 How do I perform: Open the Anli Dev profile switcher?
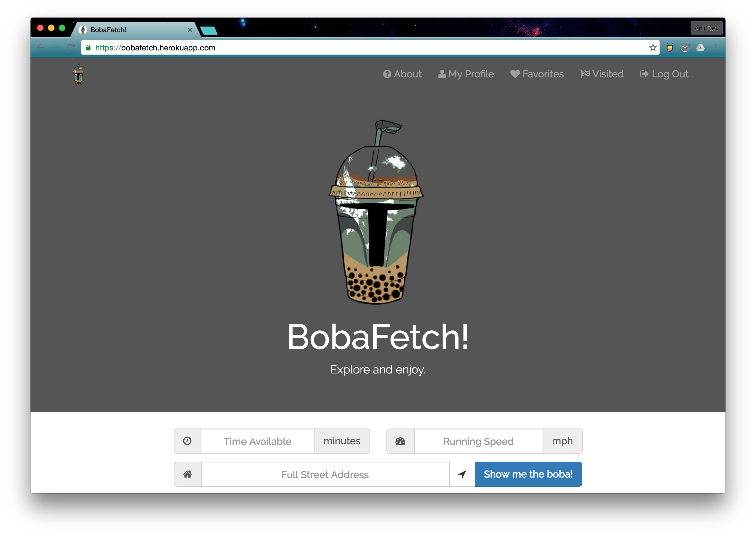[706, 28]
